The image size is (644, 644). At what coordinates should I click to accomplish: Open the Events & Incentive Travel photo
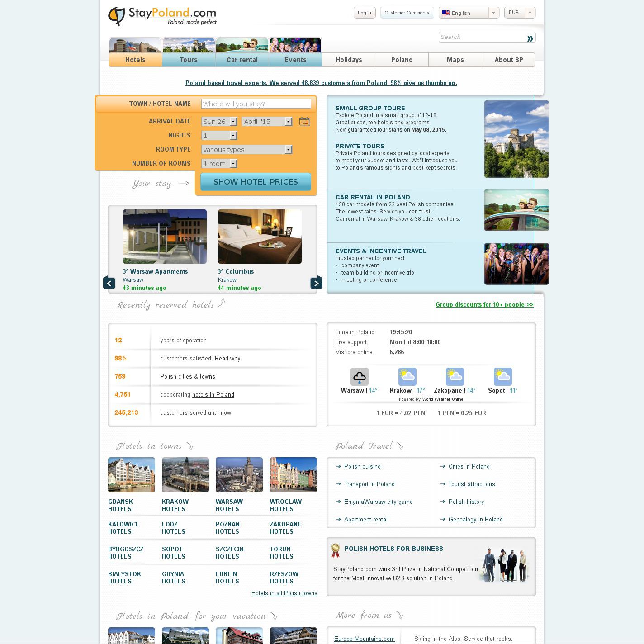(516, 264)
